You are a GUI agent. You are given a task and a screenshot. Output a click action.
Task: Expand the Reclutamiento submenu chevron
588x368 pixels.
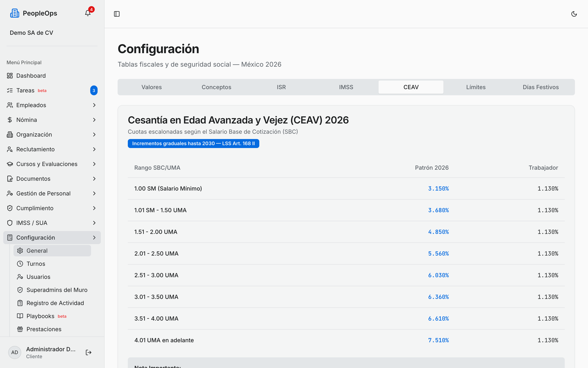click(94, 149)
